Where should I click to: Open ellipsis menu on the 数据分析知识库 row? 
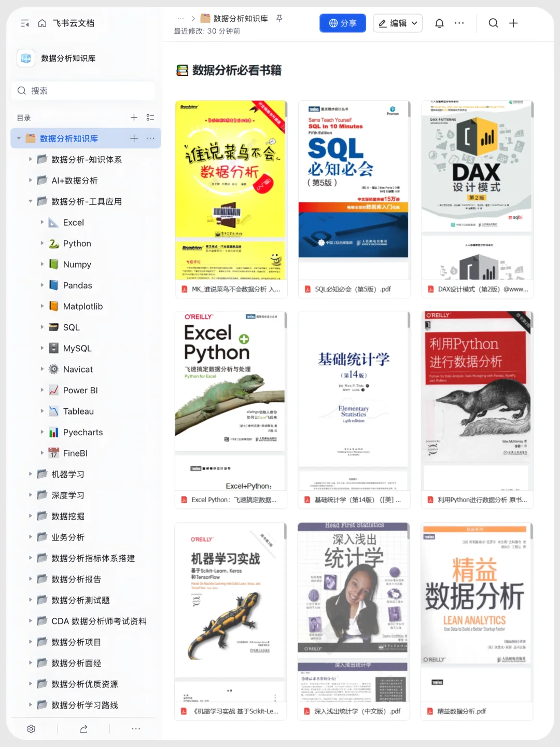point(150,139)
